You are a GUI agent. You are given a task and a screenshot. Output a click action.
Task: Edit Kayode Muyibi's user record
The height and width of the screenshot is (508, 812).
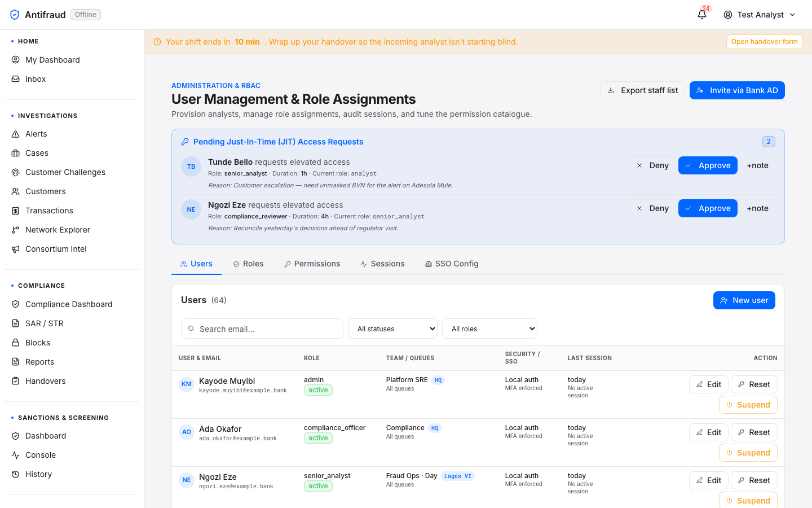[708, 384]
